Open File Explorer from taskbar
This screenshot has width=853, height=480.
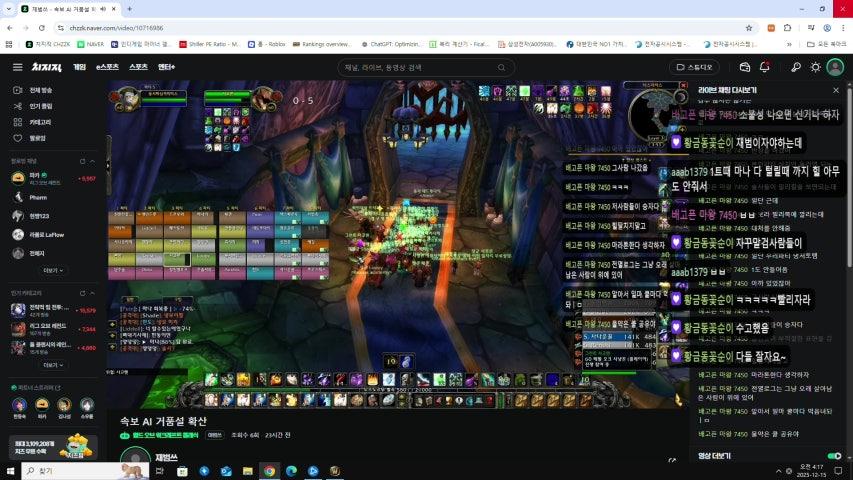[248, 471]
